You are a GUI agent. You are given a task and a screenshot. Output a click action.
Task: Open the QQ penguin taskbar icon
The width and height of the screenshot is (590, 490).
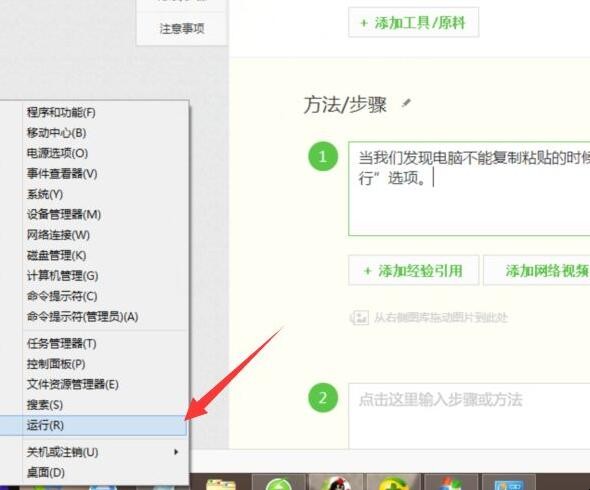coord(335,483)
